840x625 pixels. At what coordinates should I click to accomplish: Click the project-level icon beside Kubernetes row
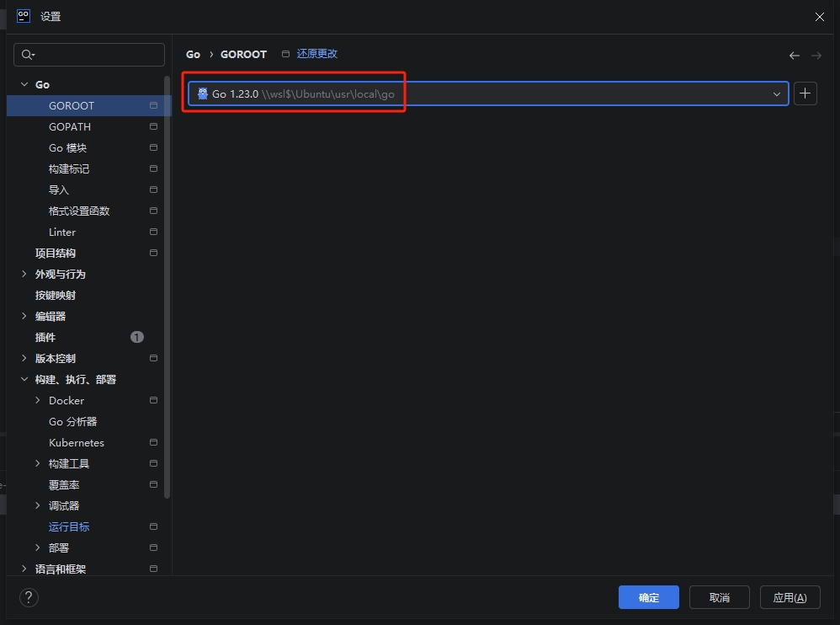(x=153, y=442)
